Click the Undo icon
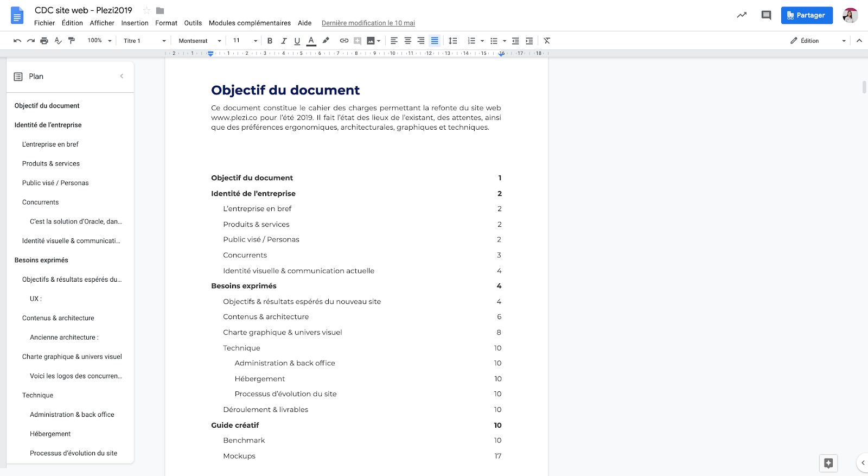Image resolution: width=868 pixels, height=476 pixels. [x=17, y=41]
